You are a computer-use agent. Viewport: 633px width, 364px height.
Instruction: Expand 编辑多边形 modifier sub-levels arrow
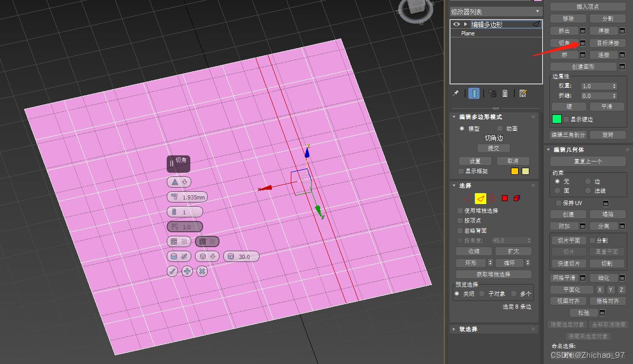pyautogui.click(x=466, y=24)
